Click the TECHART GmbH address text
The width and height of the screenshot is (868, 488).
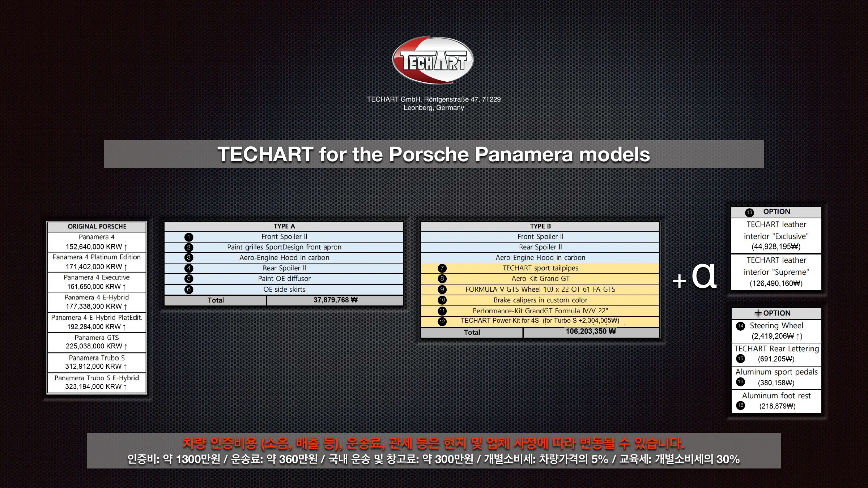coord(434,103)
